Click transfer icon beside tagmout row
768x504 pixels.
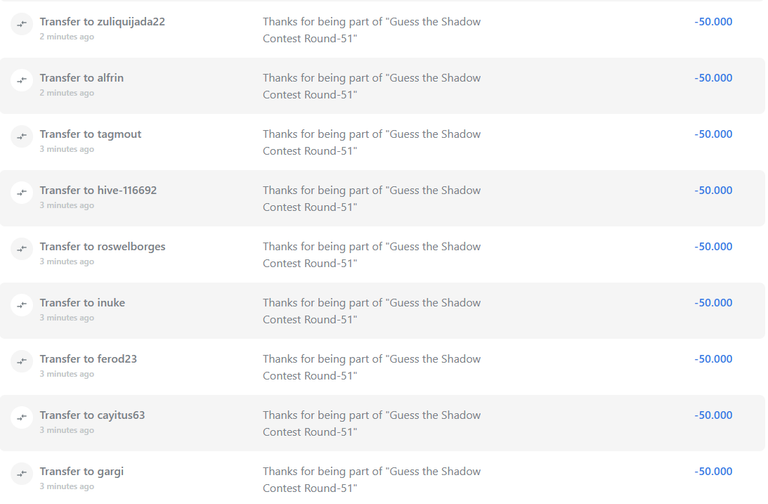tap(22, 137)
